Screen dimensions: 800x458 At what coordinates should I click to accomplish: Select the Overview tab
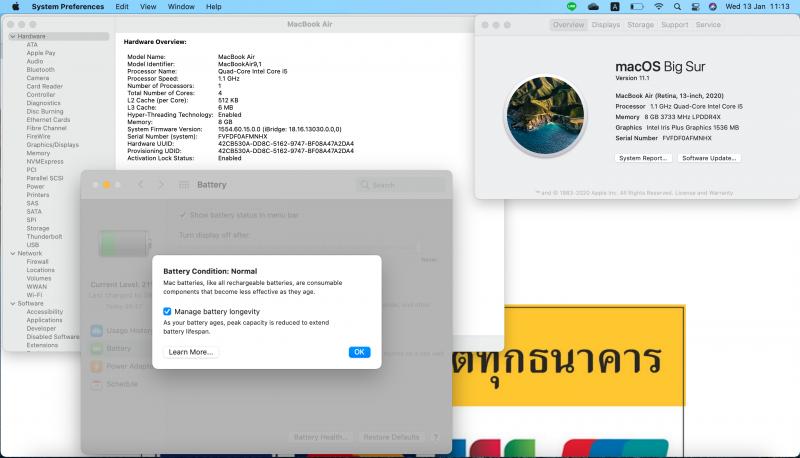[568, 24]
